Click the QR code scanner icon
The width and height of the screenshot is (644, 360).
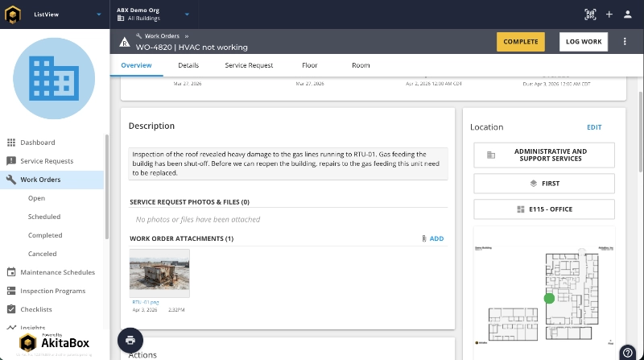coord(590,14)
